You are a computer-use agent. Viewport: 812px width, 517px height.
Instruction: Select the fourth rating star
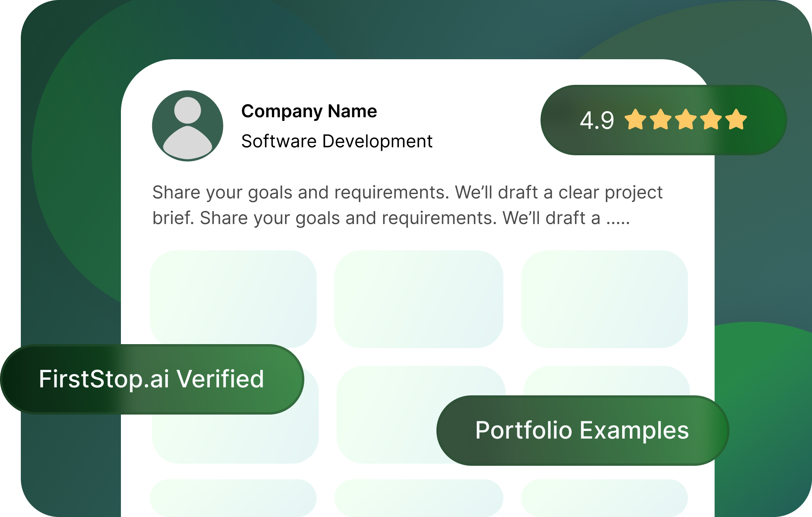[x=711, y=120]
